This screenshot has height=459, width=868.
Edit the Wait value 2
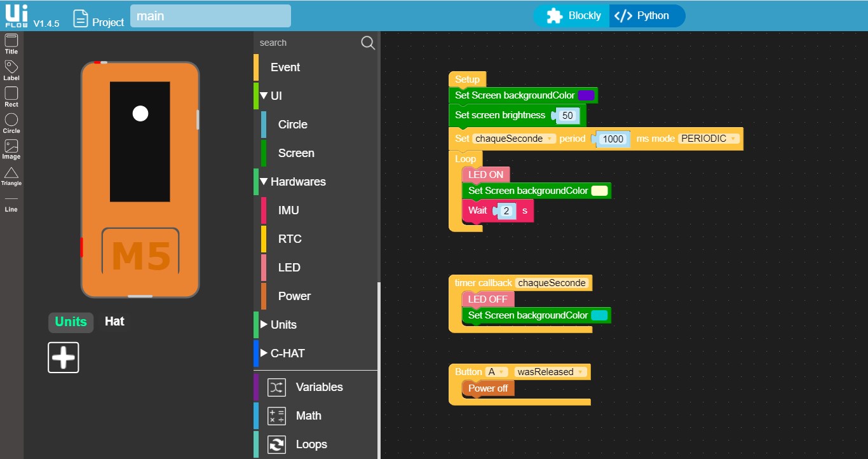click(x=506, y=210)
